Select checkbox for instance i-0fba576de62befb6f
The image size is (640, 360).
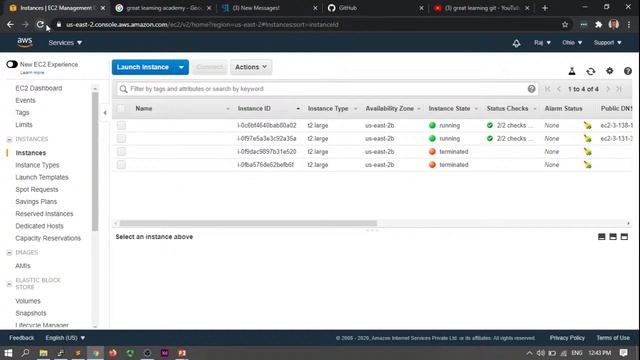coord(121,164)
